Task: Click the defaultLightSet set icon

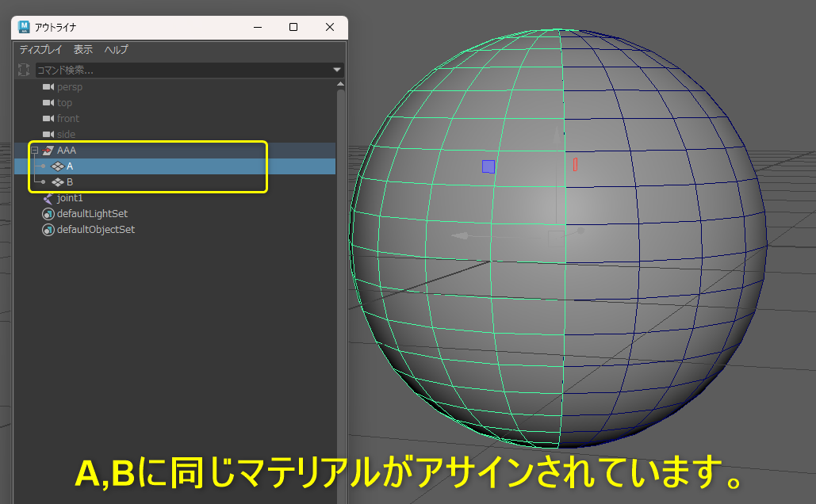Action: (48, 214)
